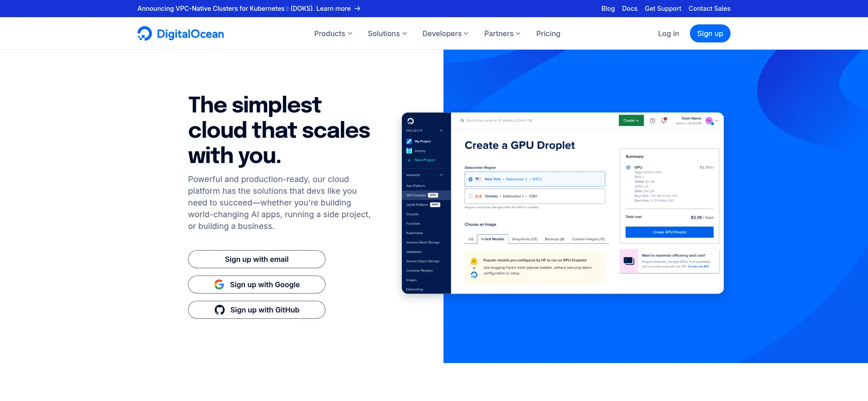Click the search magnifier icon
Viewport: 868px width, 401px height.
point(462,121)
